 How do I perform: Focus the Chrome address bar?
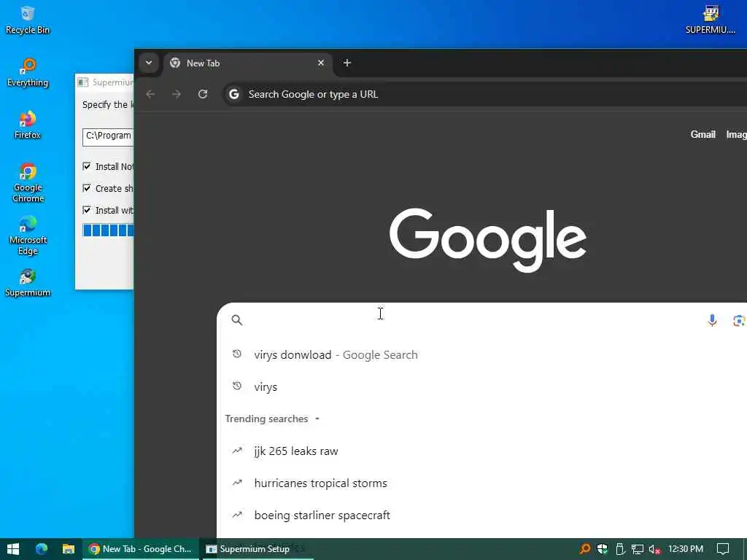pos(485,94)
